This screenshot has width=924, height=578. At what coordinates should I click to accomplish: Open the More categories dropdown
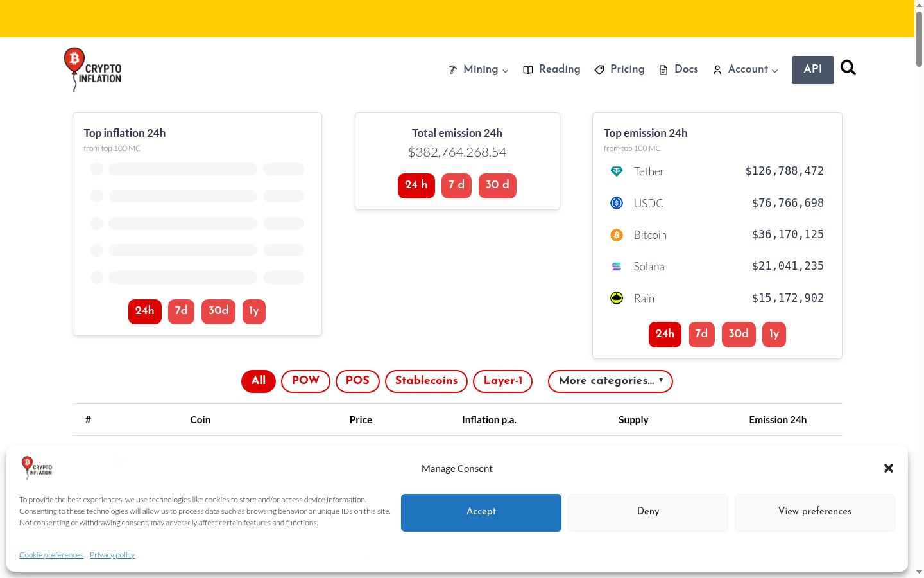tap(610, 381)
